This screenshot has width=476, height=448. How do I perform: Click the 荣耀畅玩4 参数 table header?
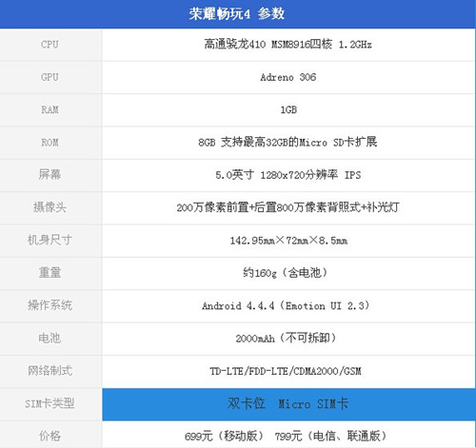tap(237, 14)
